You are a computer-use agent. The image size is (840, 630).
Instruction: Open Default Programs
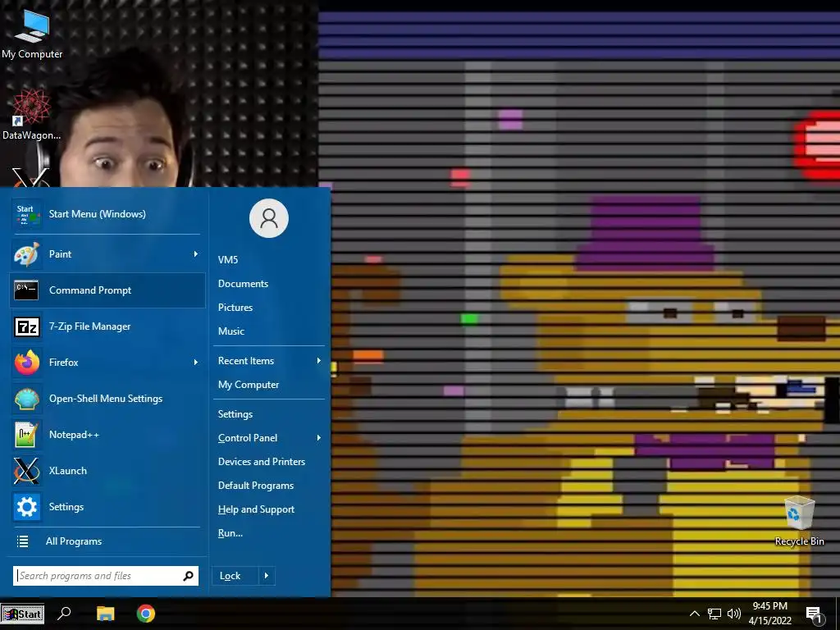click(256, 486)
